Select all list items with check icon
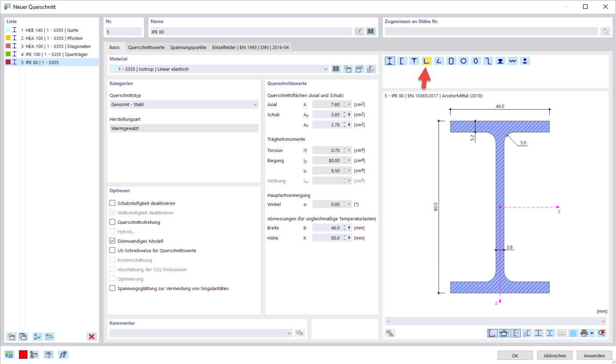The width and height of the screenshot is (616, 364). click(x=37, y=336)
